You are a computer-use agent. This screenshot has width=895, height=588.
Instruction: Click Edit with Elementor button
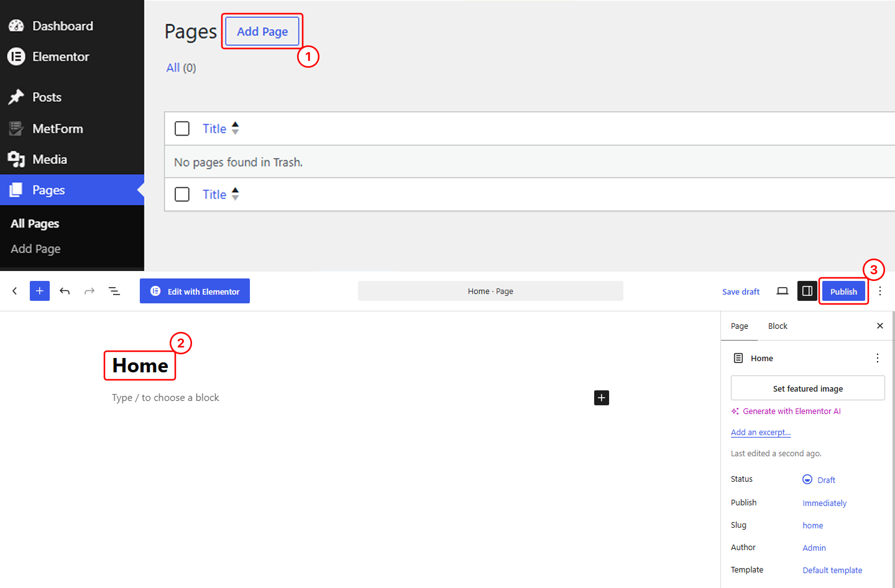point(195,291)
